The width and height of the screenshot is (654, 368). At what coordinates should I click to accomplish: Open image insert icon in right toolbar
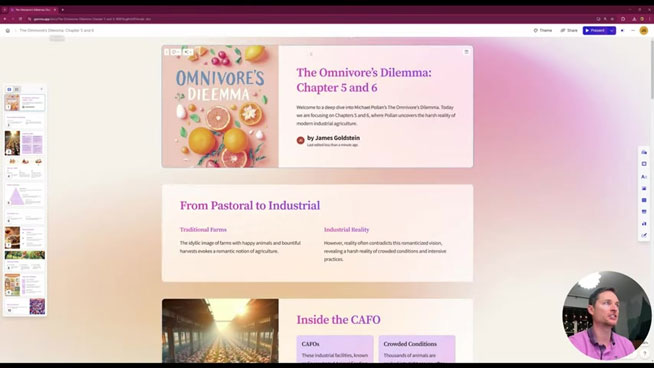point(644,189)
